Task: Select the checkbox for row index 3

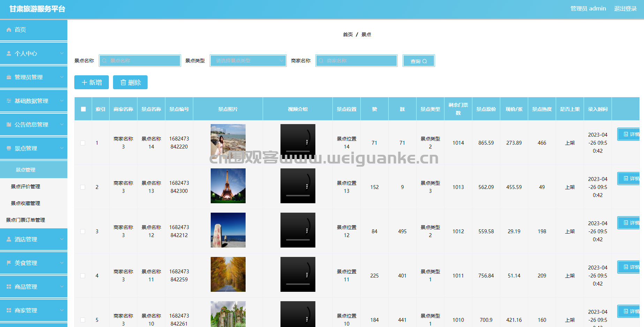Action: [83, 231]
